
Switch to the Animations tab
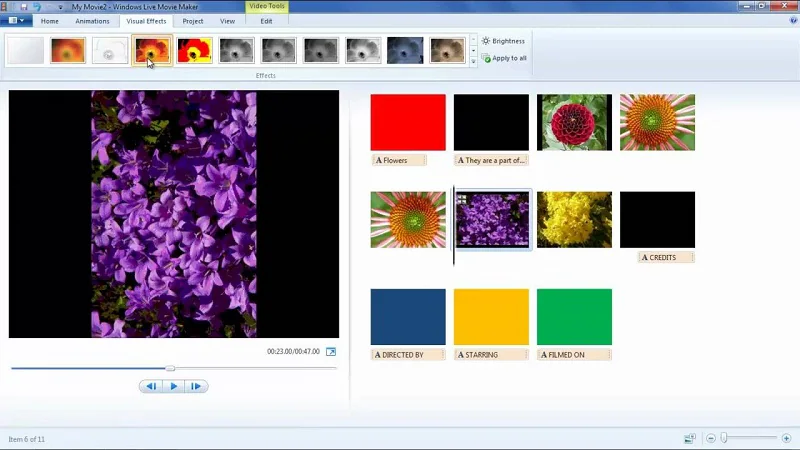pyautogui.click(x=92, y=21)
